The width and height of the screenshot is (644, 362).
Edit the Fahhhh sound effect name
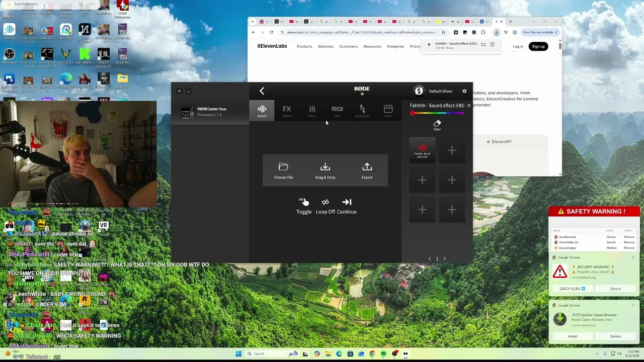click(469, 106)
